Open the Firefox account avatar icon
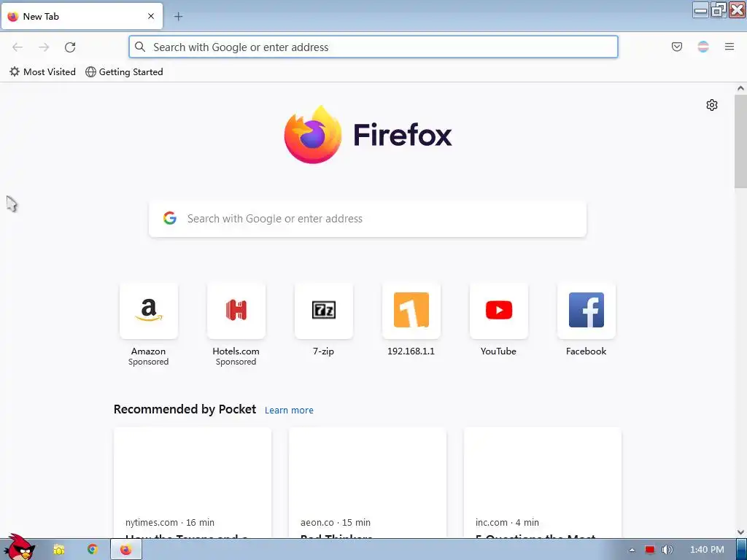Viewport: 747px width, 560px height. point(703,47)
